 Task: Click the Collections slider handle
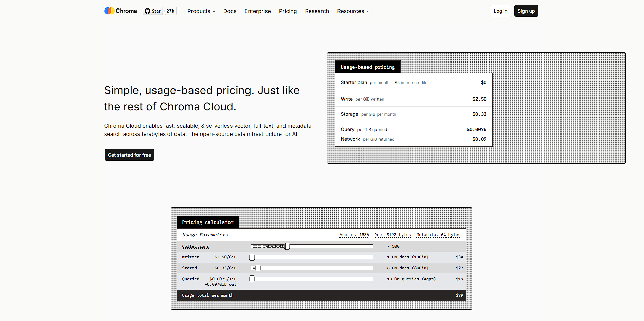(287, 246)
